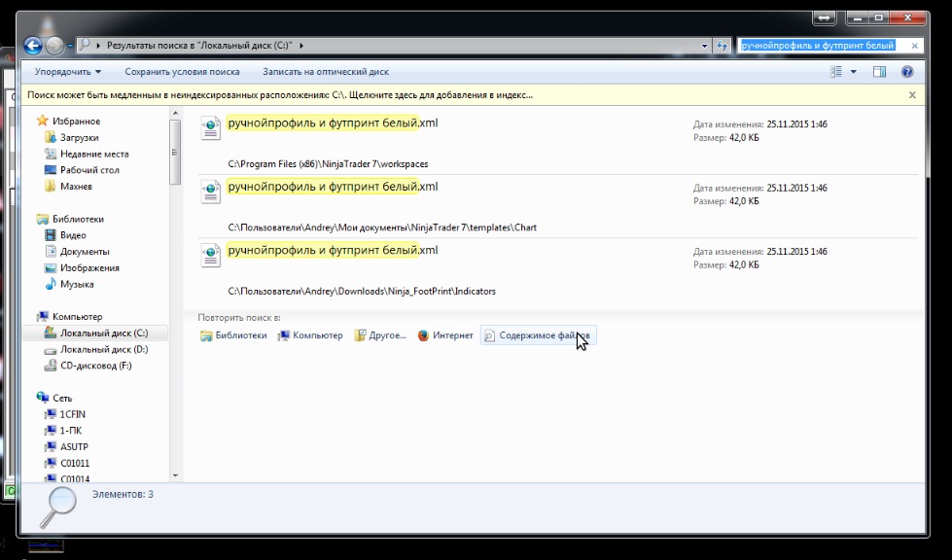Click the file icon of the Ninja_FootPrint result
The image size is (952, 560).
[211, 256]
